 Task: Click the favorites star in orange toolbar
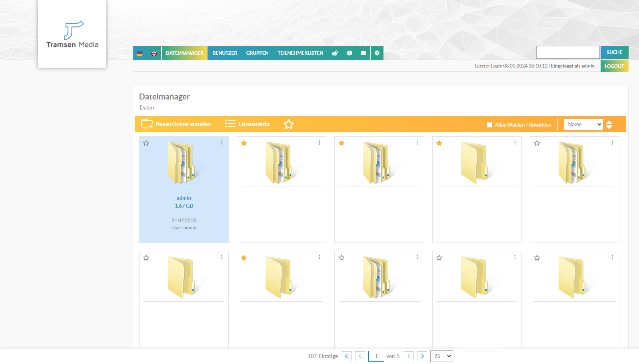click(x=289, y=124)
